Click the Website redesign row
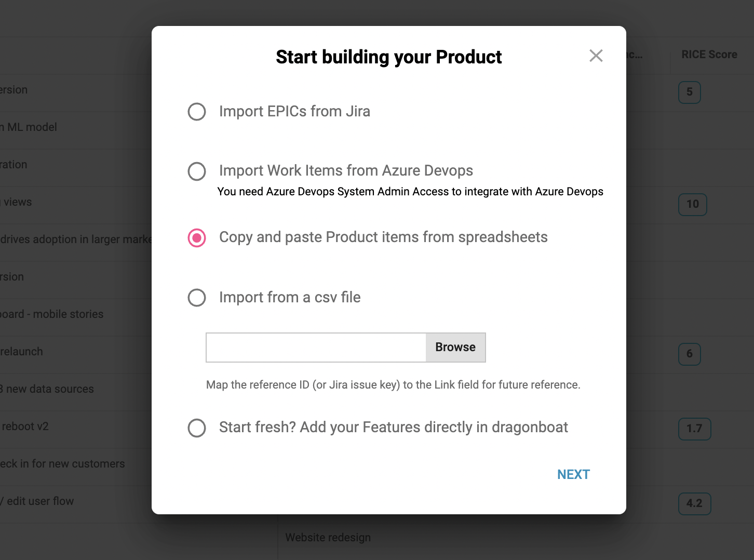Image resolution: width=754 pixels, height=560 pixels. pos(328,538)
